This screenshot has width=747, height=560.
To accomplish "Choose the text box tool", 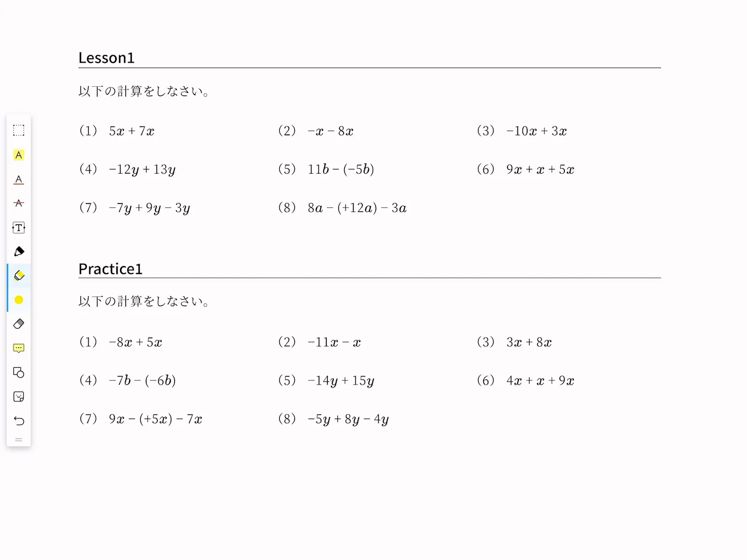I will coord(19,228).
